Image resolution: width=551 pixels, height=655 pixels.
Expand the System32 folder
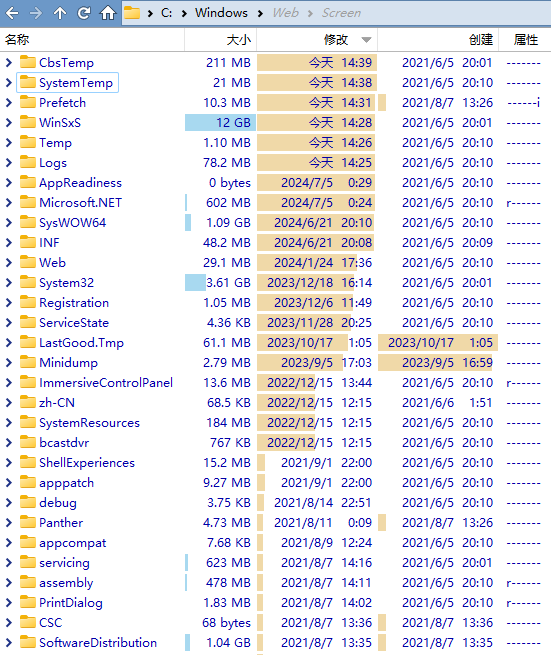coord(9,283)
